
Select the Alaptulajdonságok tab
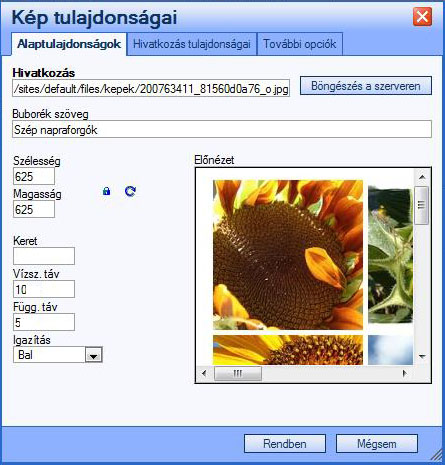point(69,44)
